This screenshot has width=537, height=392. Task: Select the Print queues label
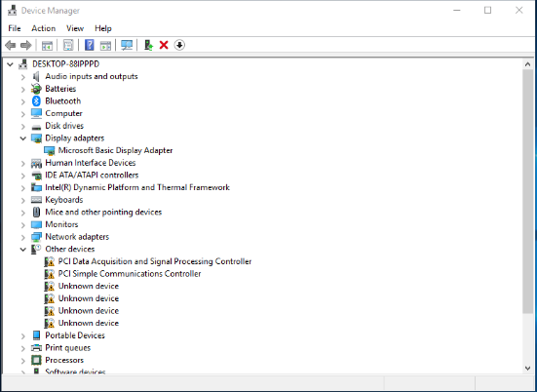coord(68,348)
